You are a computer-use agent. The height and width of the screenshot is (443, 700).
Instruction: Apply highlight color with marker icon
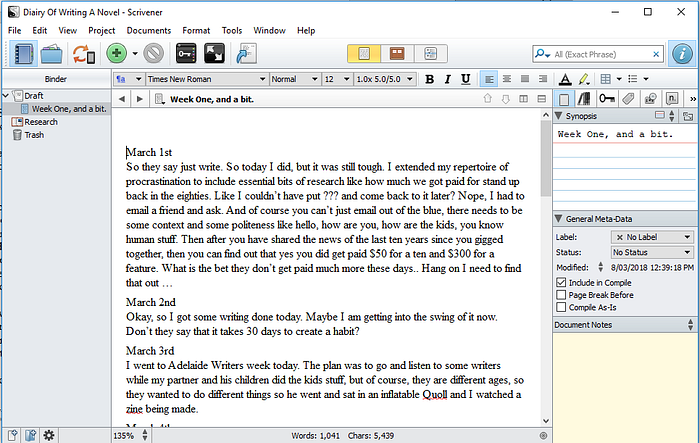click(x=583, y=79)
